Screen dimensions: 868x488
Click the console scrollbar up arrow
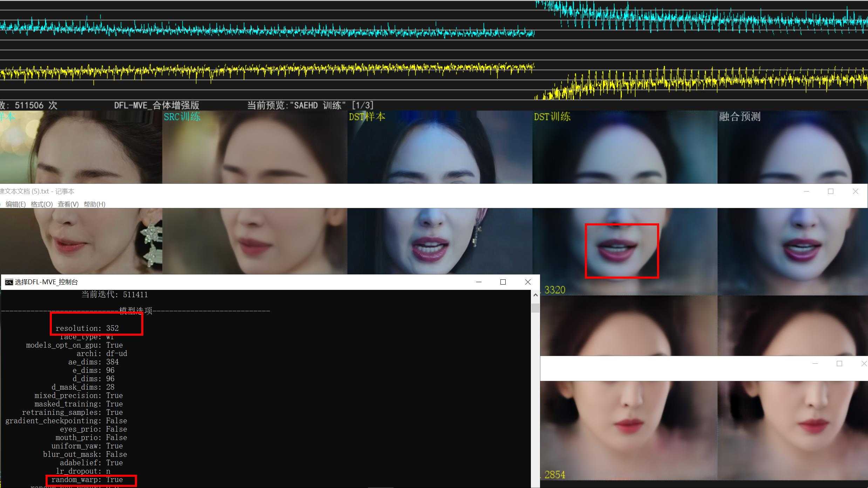pyautogui.click(x=535, y=295)
